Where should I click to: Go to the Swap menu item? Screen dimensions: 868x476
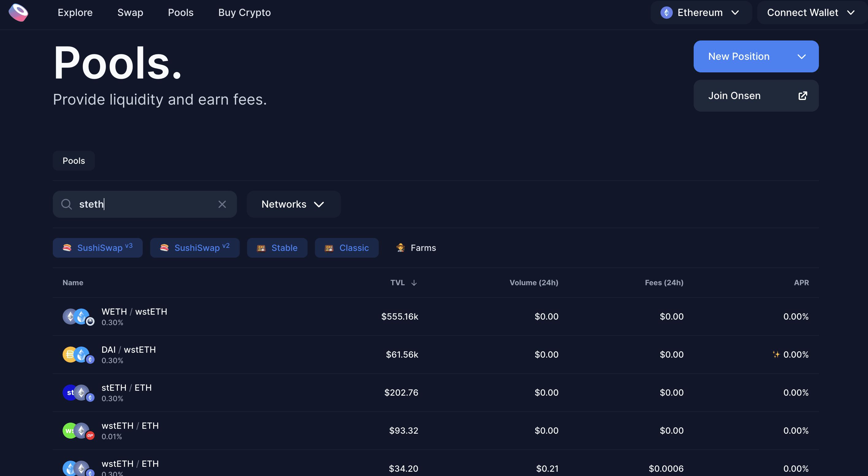tap(130, 13)
